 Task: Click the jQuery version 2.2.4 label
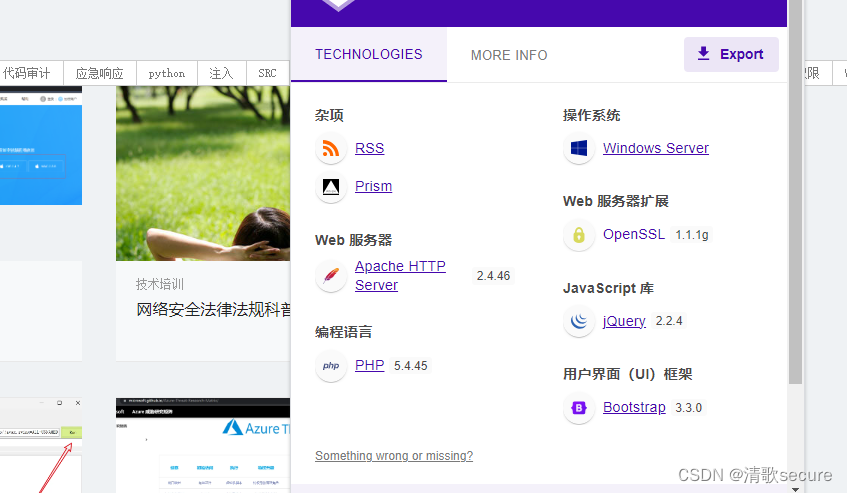click(669, 321)
